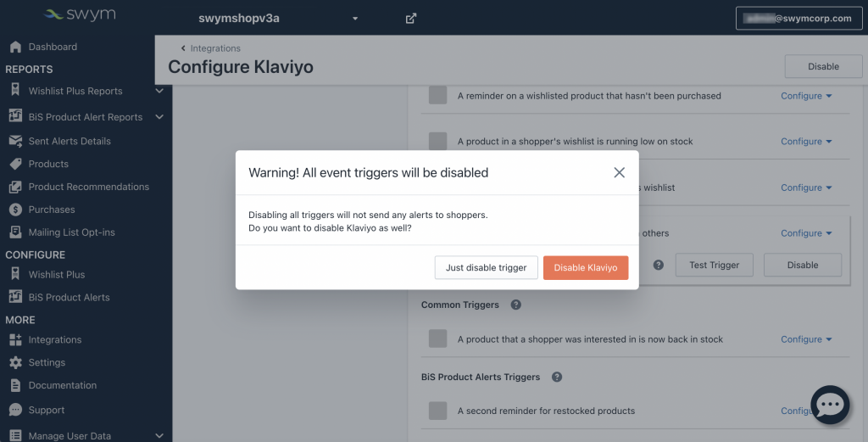868x442 pixels.
Task: Go back to Integrations breadcrumb
Action: pos(210,48)
